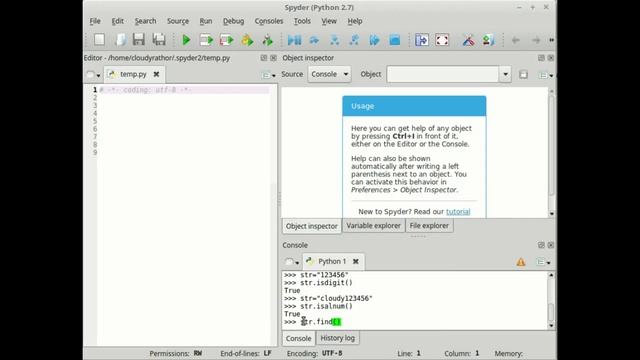Click the Save all files icon
The image size is (640, 360).
tap(159, 40)
